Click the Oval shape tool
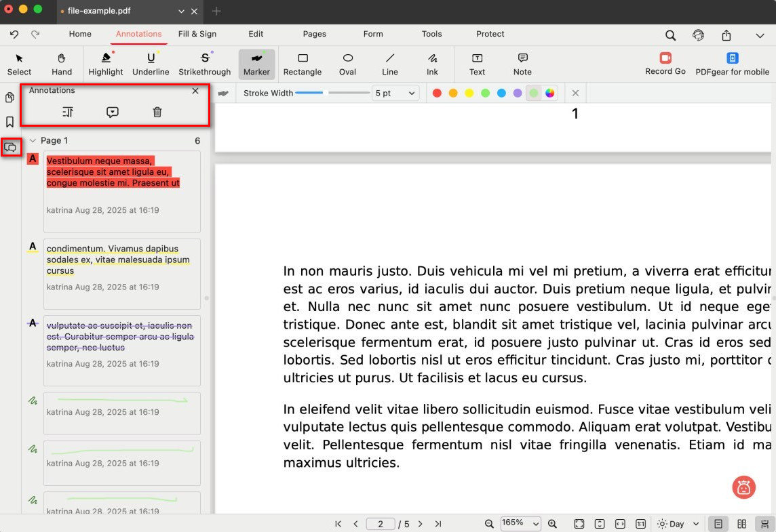 click(x=347, y=64)
